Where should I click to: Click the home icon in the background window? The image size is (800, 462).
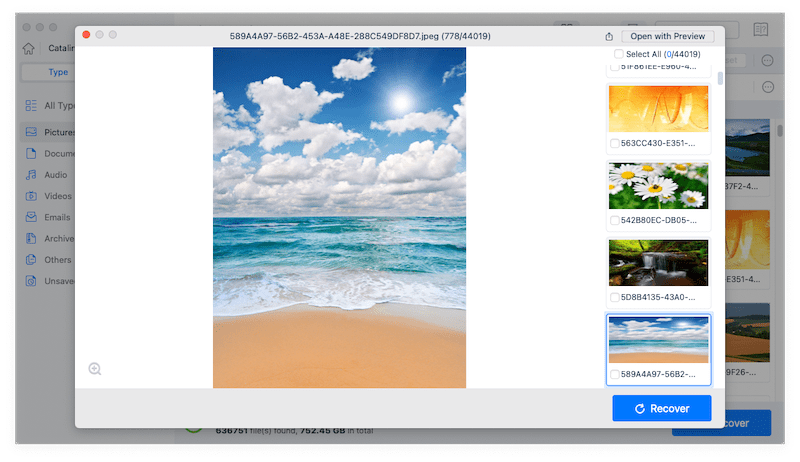[x=29, y=48]
